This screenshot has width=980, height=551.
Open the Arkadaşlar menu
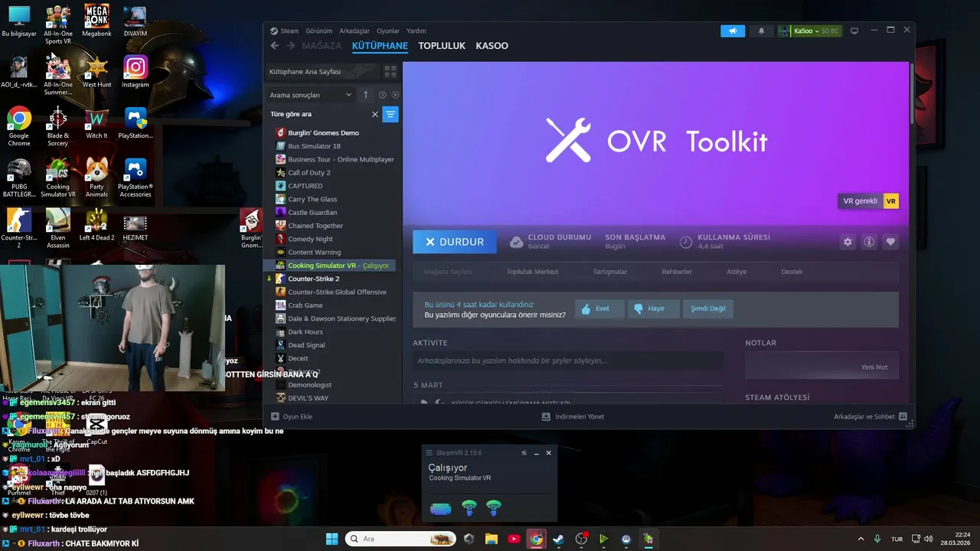pyautogui.click(x=354, y=31)
